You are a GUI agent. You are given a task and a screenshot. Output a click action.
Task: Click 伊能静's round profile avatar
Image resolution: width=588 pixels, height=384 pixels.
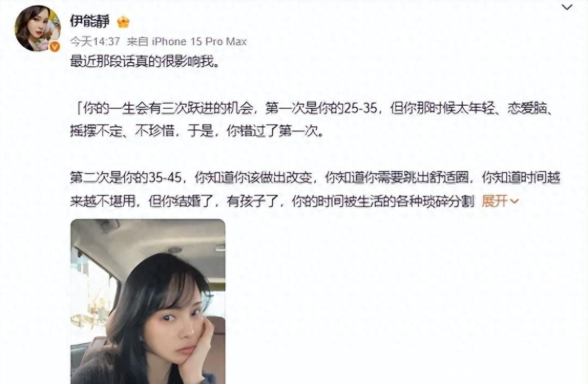(37, 28)
